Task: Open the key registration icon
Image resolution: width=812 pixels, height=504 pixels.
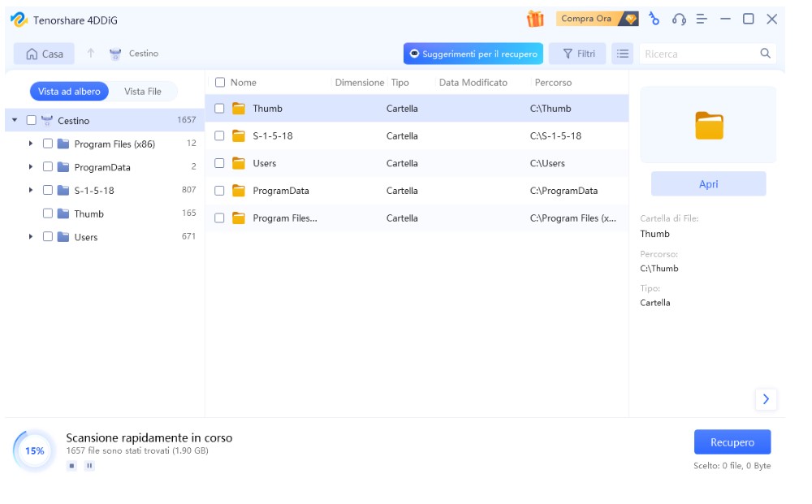Action: pyautogui.click(x=654, y=19)
